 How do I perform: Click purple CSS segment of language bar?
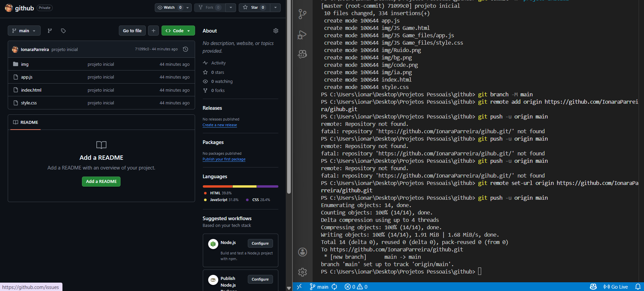click(x=268, y=186)
